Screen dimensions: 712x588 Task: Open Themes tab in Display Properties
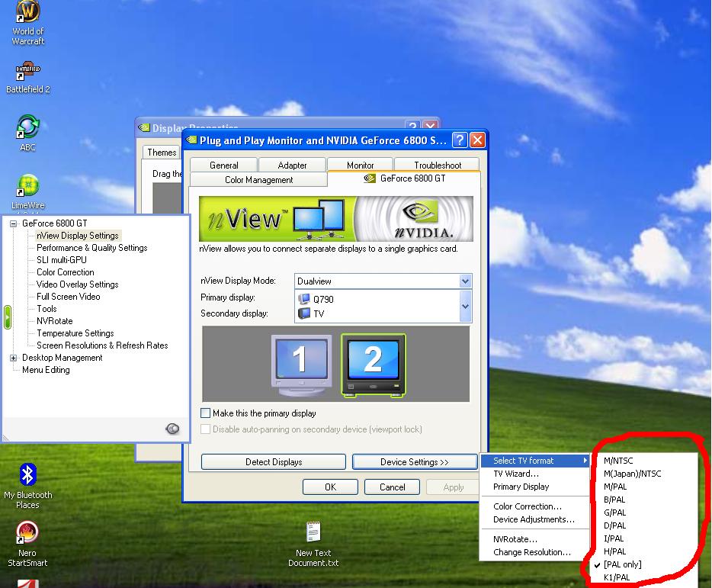coord(162,153)
